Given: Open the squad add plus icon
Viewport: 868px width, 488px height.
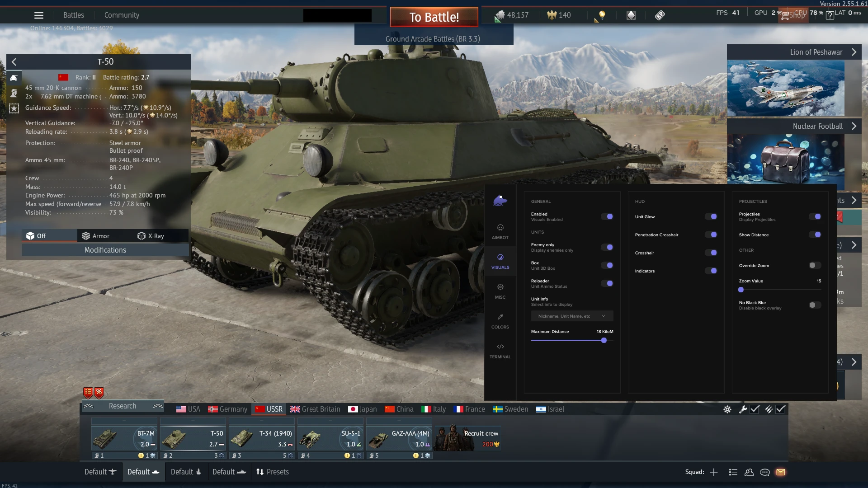Looking at the screenshot, I should [x=714, y=472].
